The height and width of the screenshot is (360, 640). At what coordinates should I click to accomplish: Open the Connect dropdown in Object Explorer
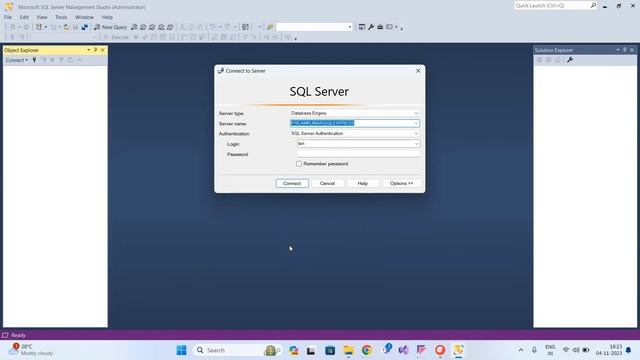point(17,60)
